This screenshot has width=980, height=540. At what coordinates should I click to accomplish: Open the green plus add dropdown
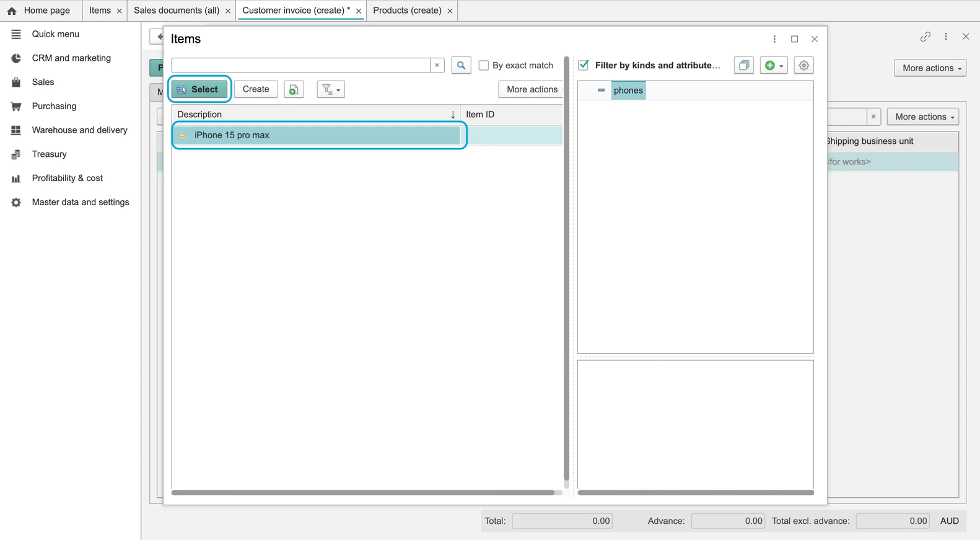(x=774, y=65)
